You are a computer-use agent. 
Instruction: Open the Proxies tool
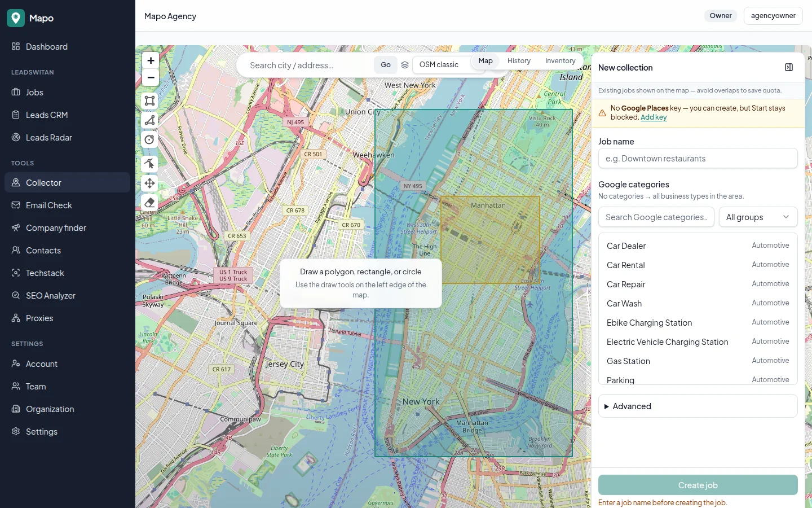coord(68,318)
